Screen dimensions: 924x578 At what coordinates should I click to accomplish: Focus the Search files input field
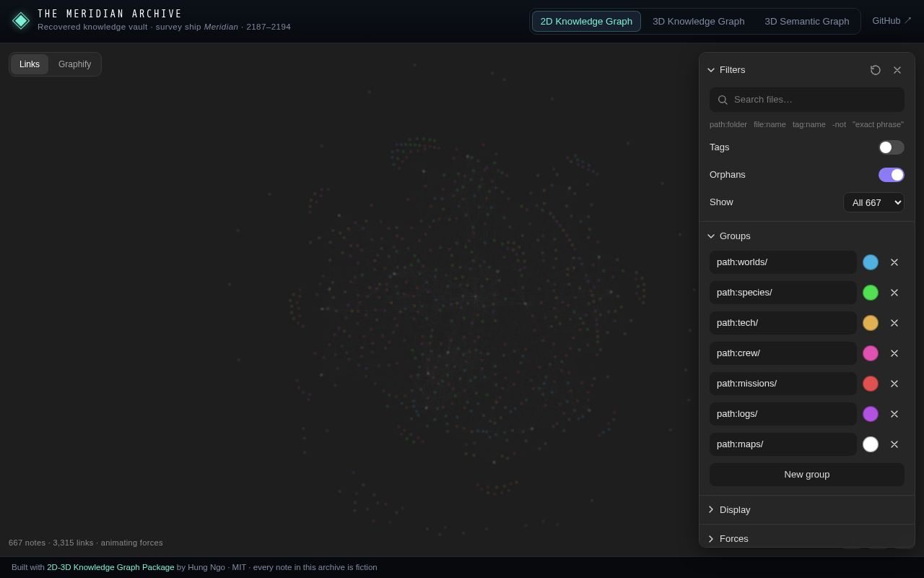coord(807,100)
